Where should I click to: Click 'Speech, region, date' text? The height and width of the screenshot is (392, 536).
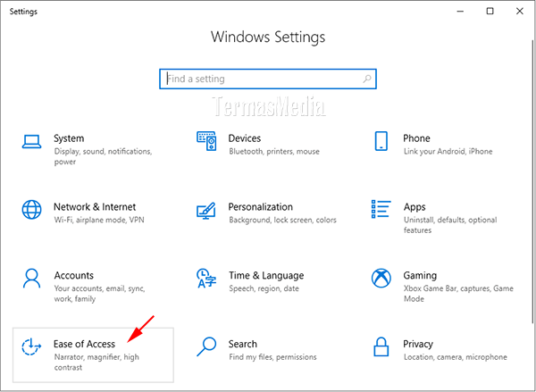(264, 288)
